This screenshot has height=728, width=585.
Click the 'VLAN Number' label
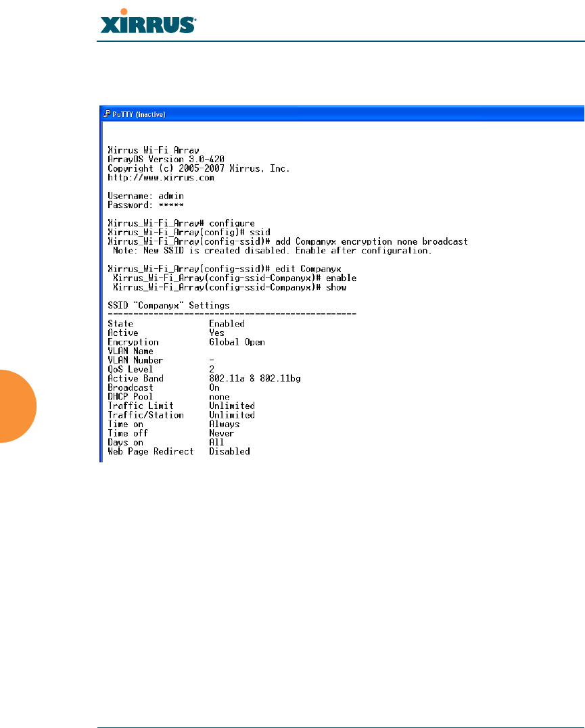(x=135, y=360)
